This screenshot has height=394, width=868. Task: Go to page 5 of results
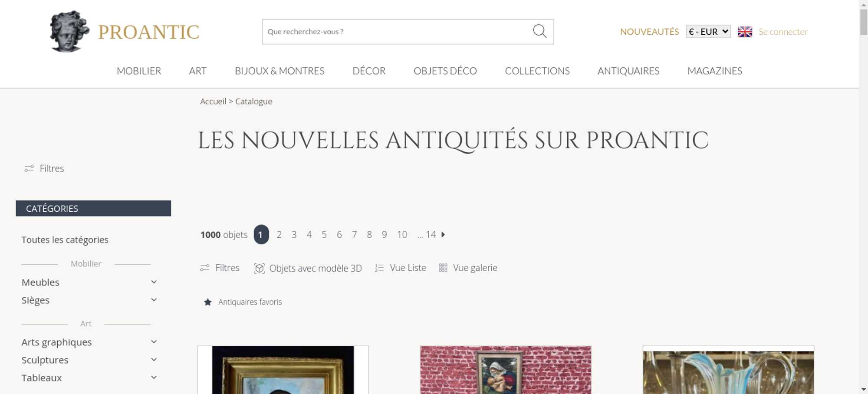coord(324,235)
